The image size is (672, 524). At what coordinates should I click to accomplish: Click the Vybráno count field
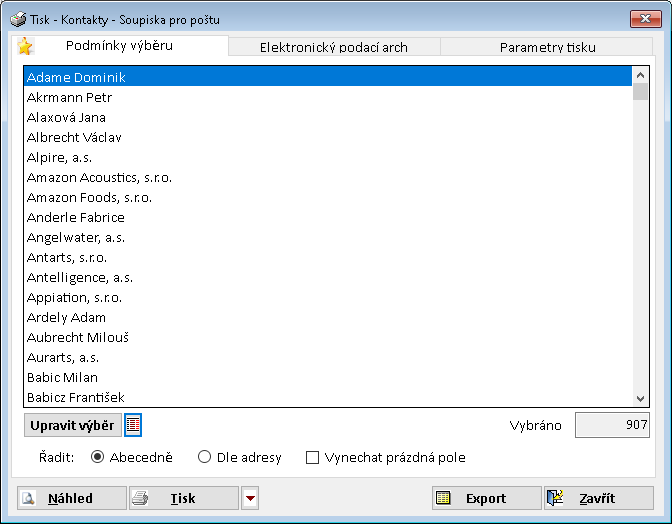click(612, 425)
